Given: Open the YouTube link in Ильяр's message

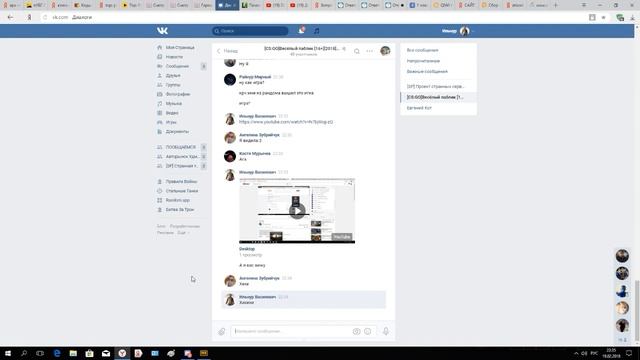Looking at the screenshot, I should click(x=286, y=122).
